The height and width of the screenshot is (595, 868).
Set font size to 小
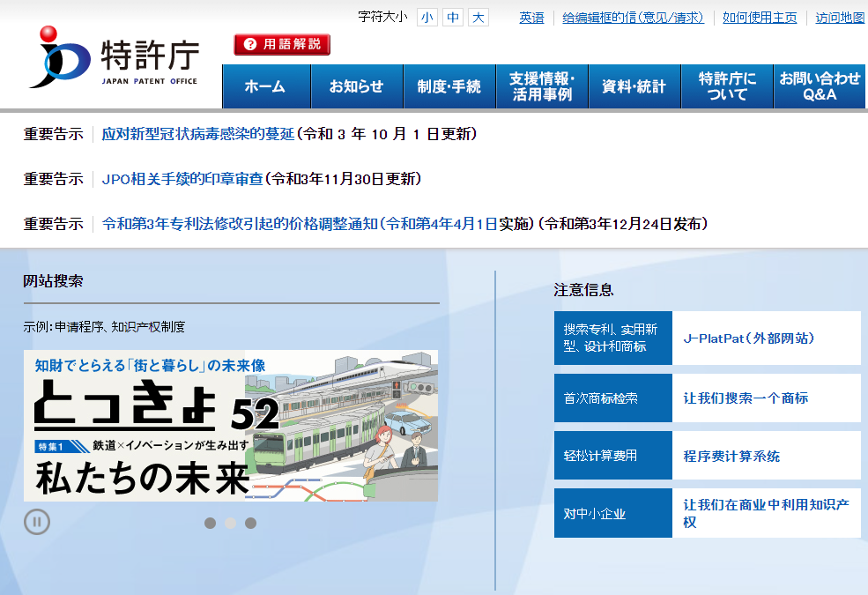[427, 17]
